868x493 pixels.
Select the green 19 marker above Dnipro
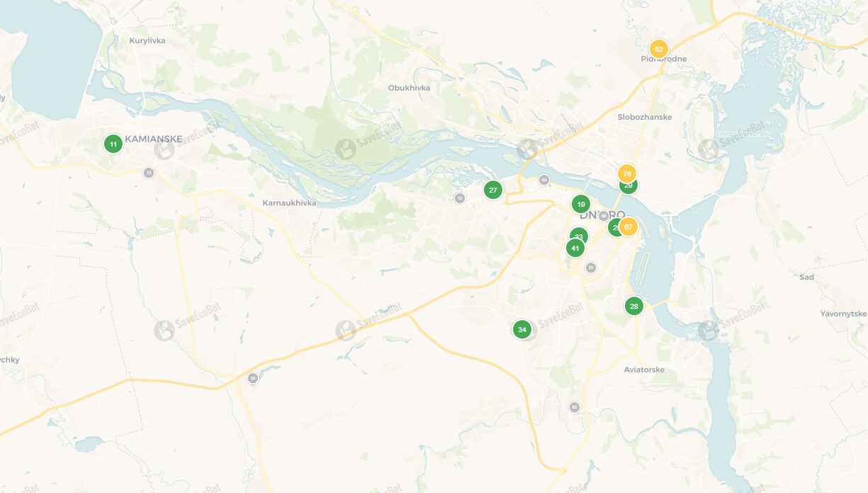click(581, 204)
